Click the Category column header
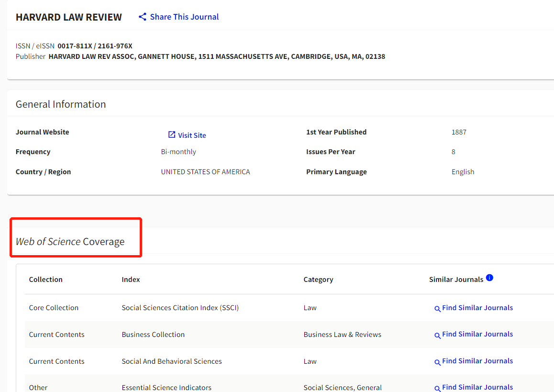Viewport: 554px width, 392px height. [318, 279]
